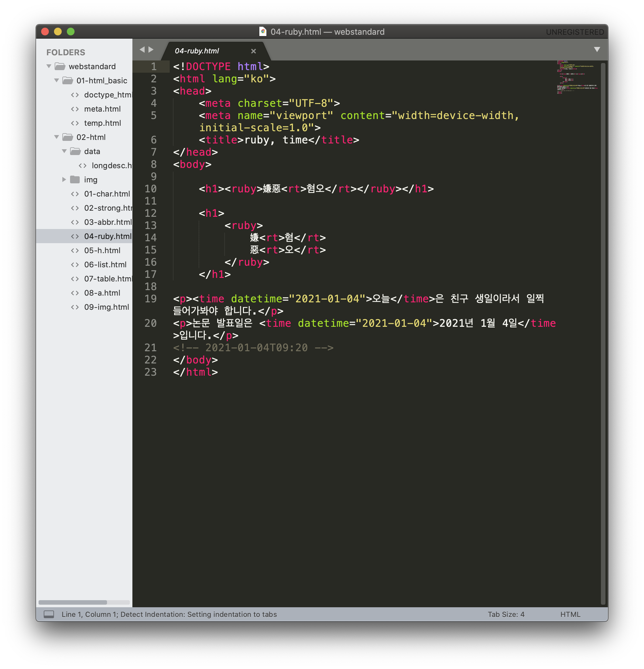Click the sidebar horizontal scrollbar
Screen dimensions: 644x669
(x=73, y=602)
